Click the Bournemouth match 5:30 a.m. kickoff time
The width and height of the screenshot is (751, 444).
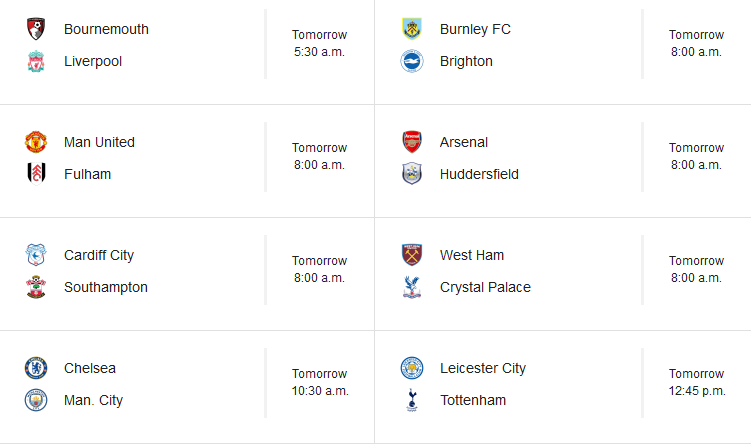(x=320, y=52)
